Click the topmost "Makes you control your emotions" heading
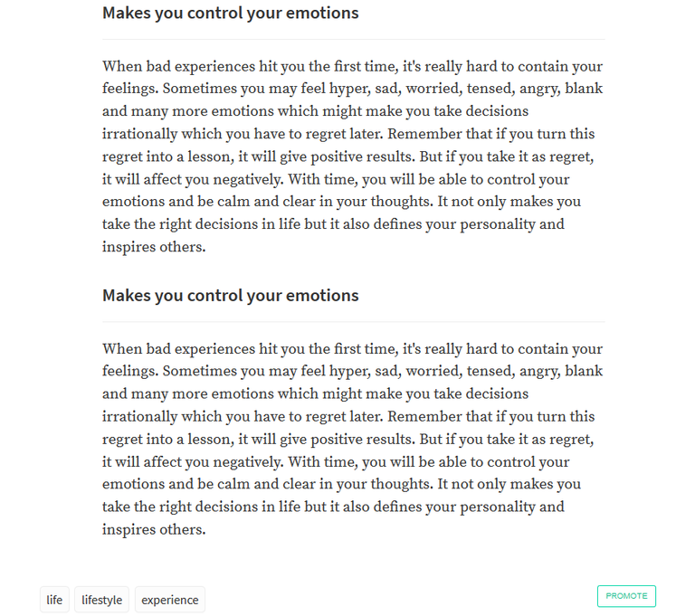Viewport: 695px width, 616px height. (x=230, y=14)
